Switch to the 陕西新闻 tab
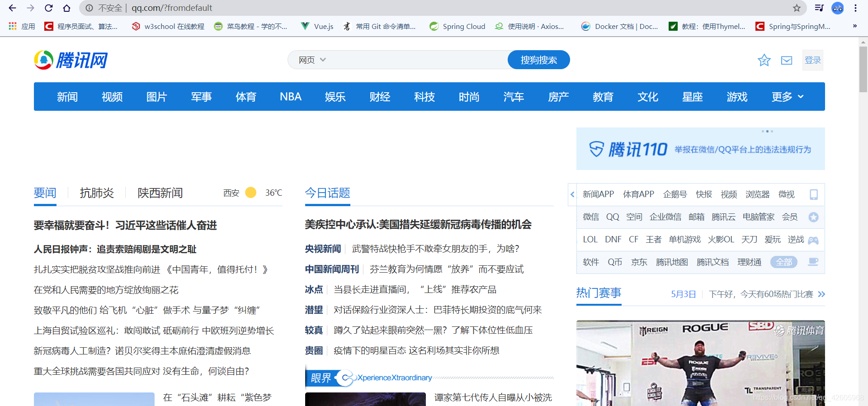 point(160,193)
